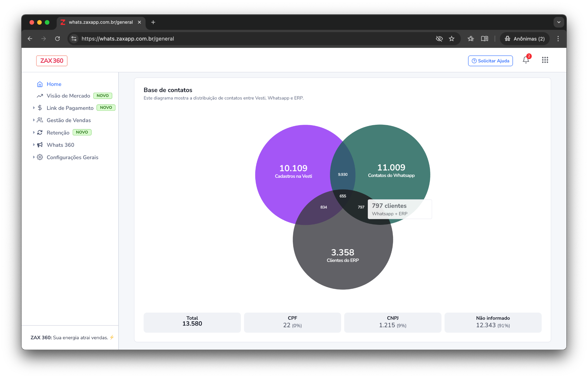
Task: Bookmark page with the star icon
Action: coord(452,39)
